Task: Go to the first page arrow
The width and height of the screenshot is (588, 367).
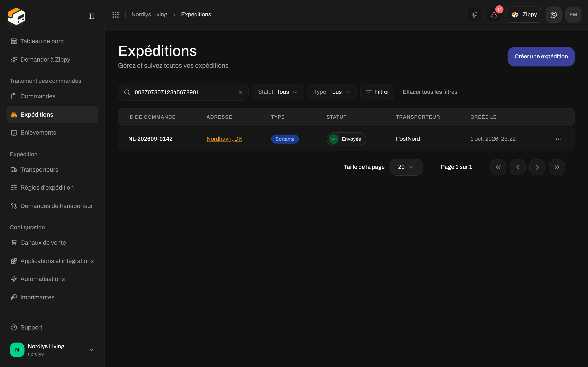Action: pos(498,167)
